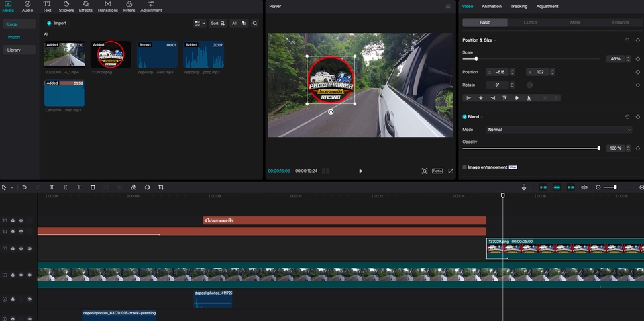This screenshot has width=644, height=321.
Task: Open the Stickers panel
Action: coord(66,7)
